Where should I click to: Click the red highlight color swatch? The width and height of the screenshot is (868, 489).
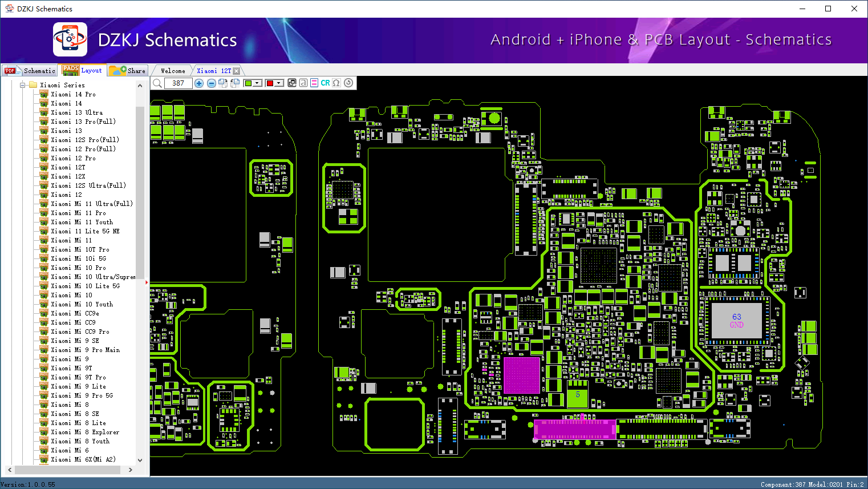pos(270,83)
